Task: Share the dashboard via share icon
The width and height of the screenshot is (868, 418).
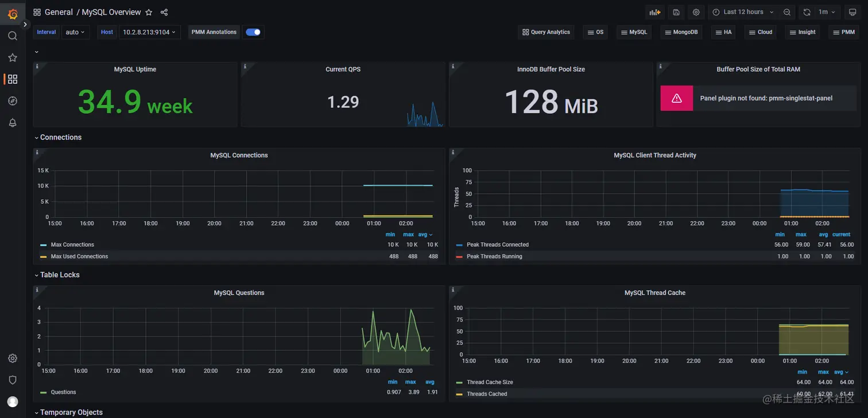Action: tap(164, 12)
